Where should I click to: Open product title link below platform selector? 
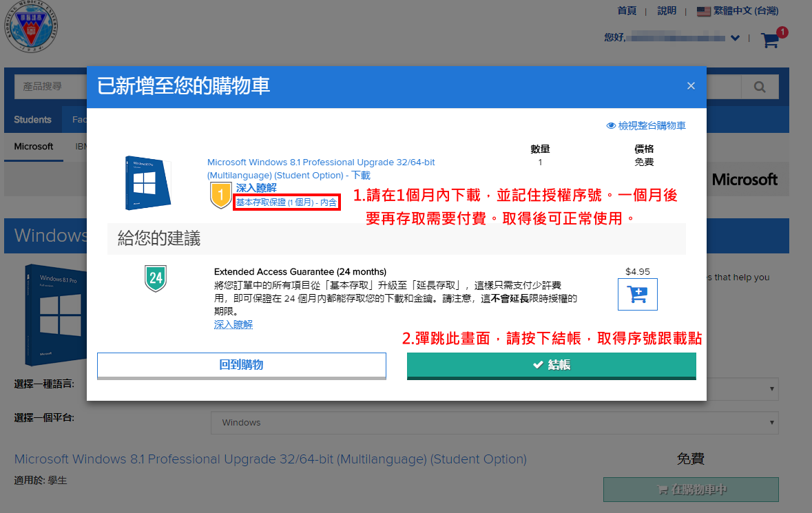click(270, 459)
